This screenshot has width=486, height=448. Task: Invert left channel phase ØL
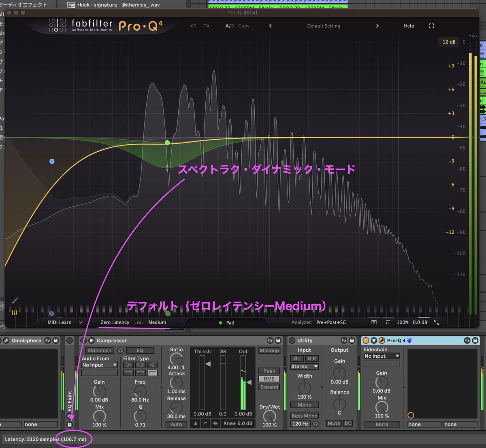coord(297,358)
